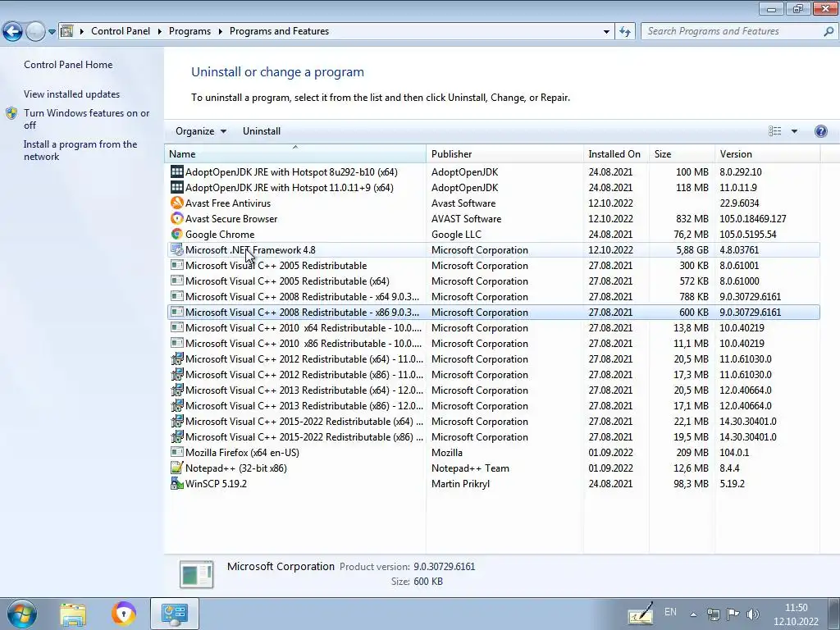840x630 pixels.
Task: Sort by the Installed On column header
Action: click(616, 153)
